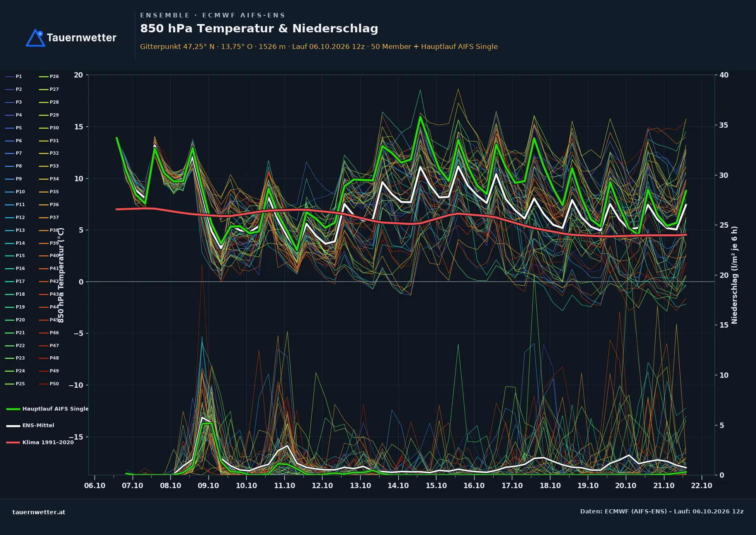Viewport: 756px width, 535px height.
Task: Select legend entry P17
Action: click(x=15, y=281)
